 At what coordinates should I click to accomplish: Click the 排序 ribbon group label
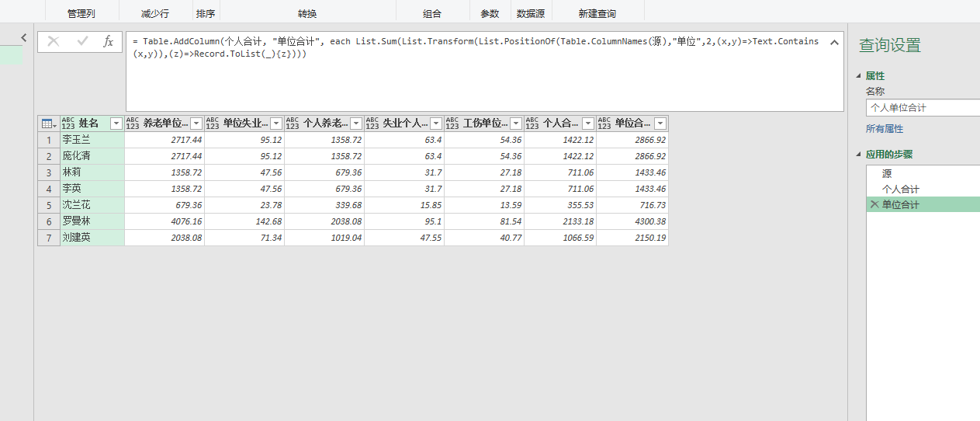[206, 14]
